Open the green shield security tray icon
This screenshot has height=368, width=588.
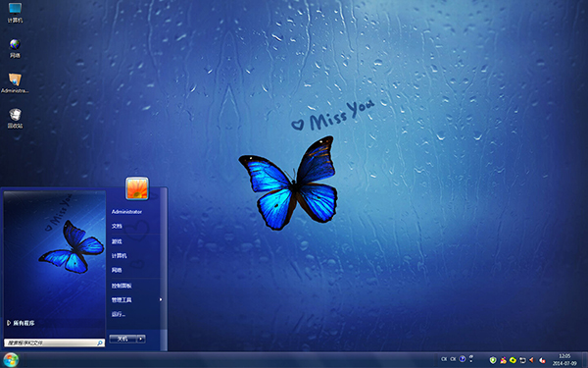pyautogui.click(x=493, y=360)
